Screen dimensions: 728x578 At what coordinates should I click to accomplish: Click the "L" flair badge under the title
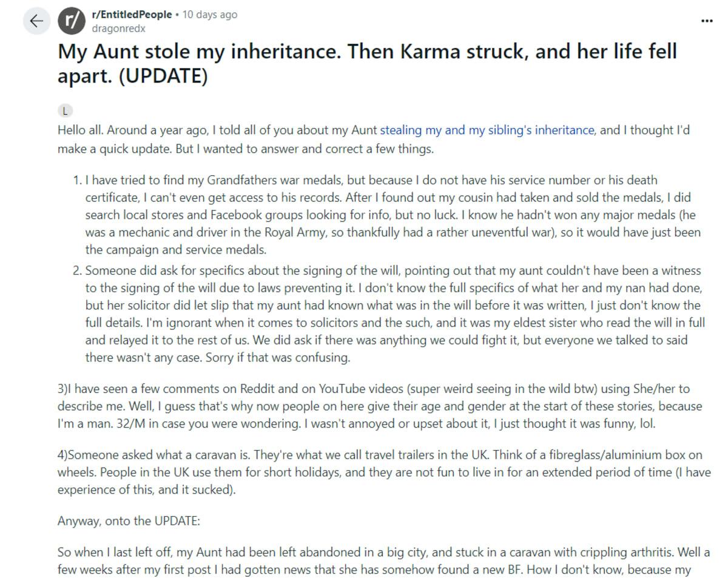[x=66, y=110]
